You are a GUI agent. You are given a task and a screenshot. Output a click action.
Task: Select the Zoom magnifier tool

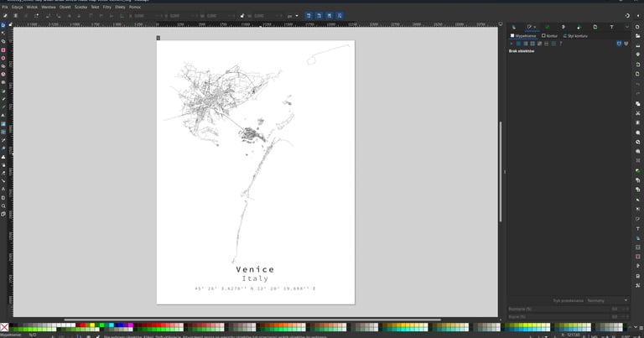tap(3, 205)
